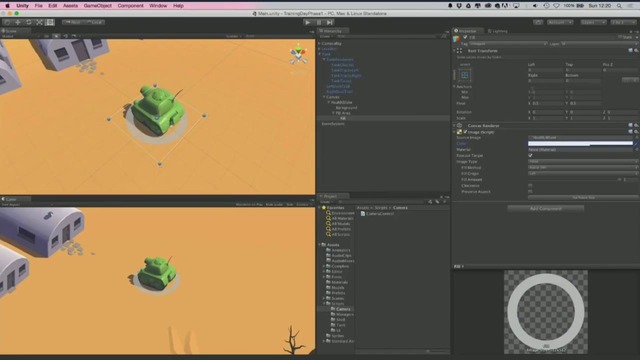Open the Canvas Renderer gear settings icon

[636, 125]
